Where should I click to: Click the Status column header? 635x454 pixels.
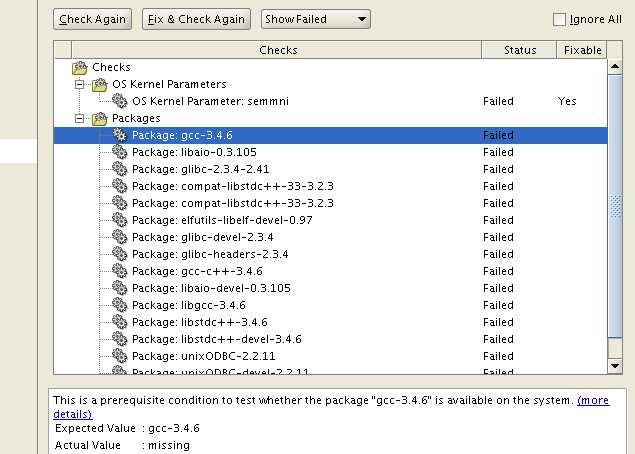pos(519,50)
